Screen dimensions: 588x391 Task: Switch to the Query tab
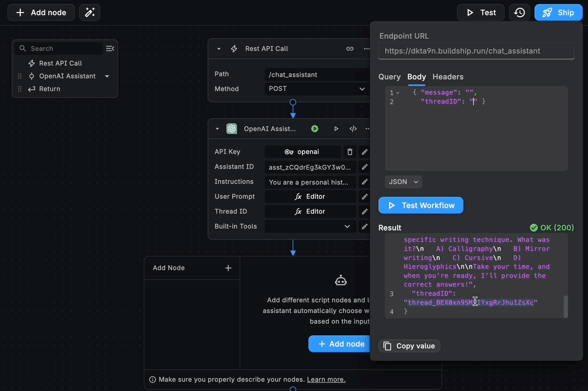point(389,77)
